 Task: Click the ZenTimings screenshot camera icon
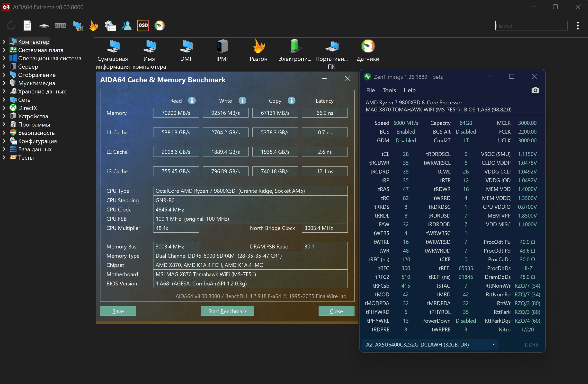[x=535, y=90]
